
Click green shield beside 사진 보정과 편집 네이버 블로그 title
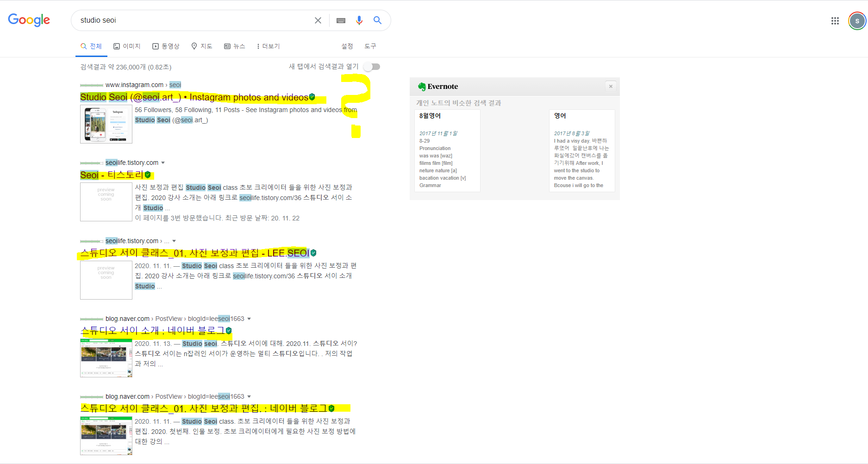click(331, 408)
